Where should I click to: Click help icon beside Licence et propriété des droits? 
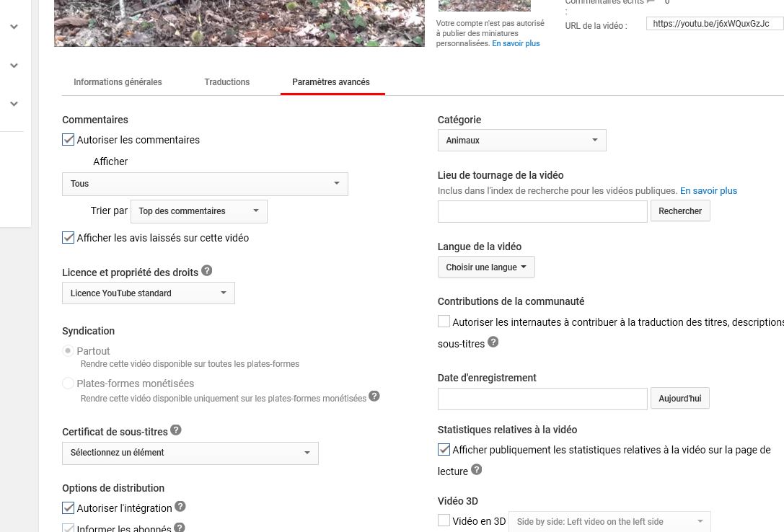point(207,271)
